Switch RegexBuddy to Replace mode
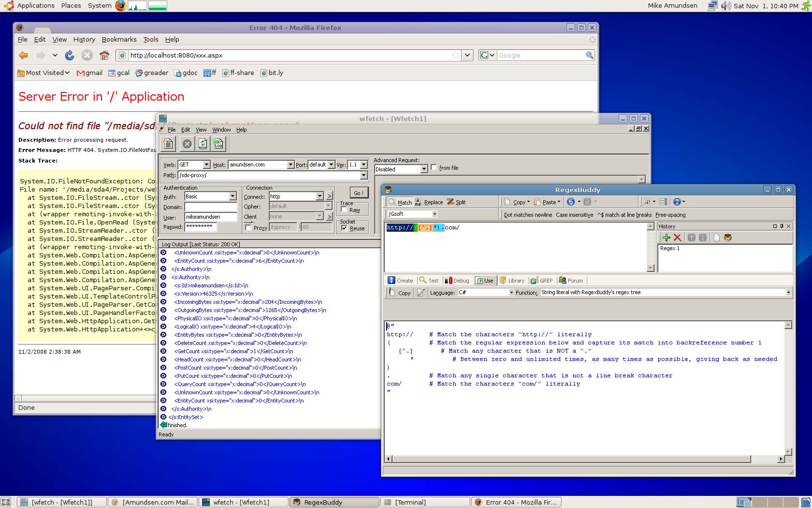The height and width of the screenshot is (508, 812). tap(429, 202)
